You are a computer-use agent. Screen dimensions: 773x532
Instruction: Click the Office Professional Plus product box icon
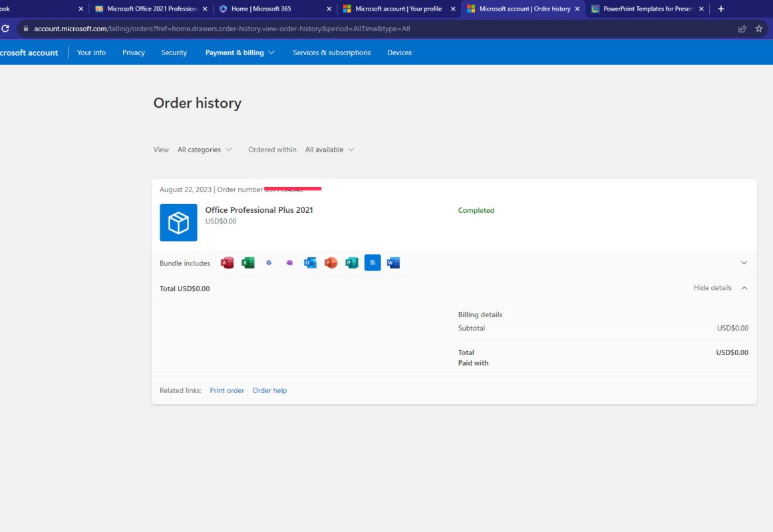pyautogui.click(x=178, y=223)
